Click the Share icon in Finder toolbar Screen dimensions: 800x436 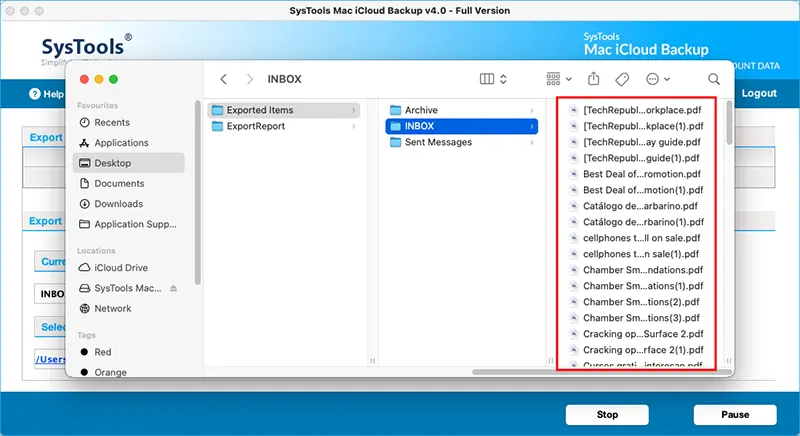tap(593, 79)
